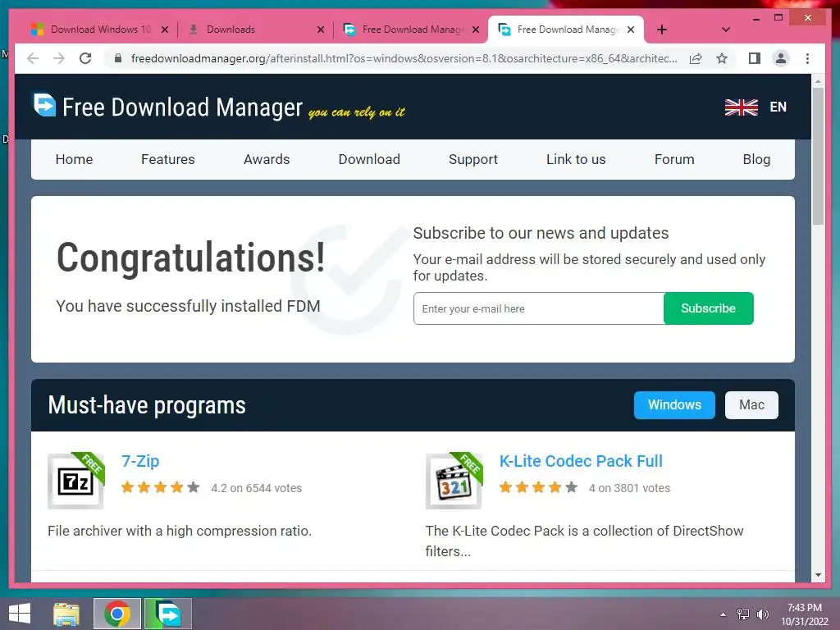Switch to the third Free Download Manager tab

(x=412, y=30)
